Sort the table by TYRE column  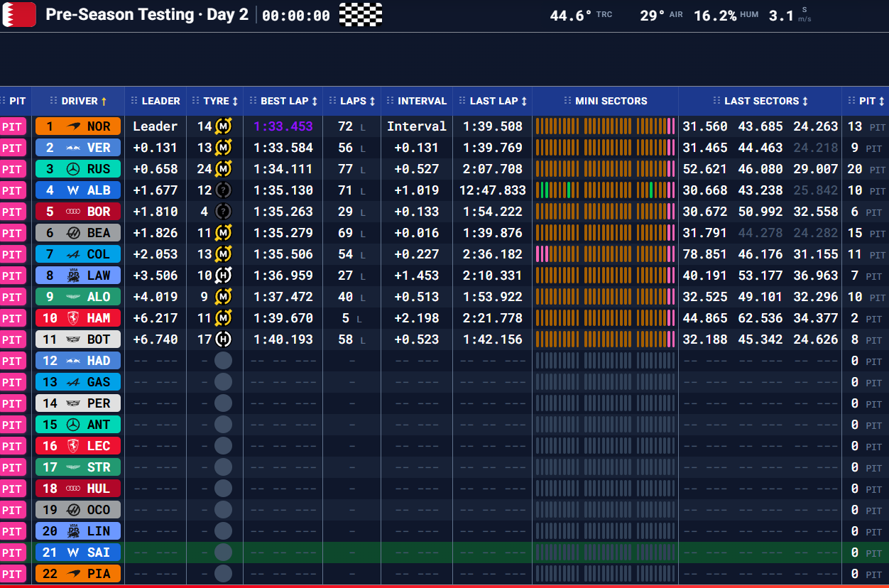(216, 101)
